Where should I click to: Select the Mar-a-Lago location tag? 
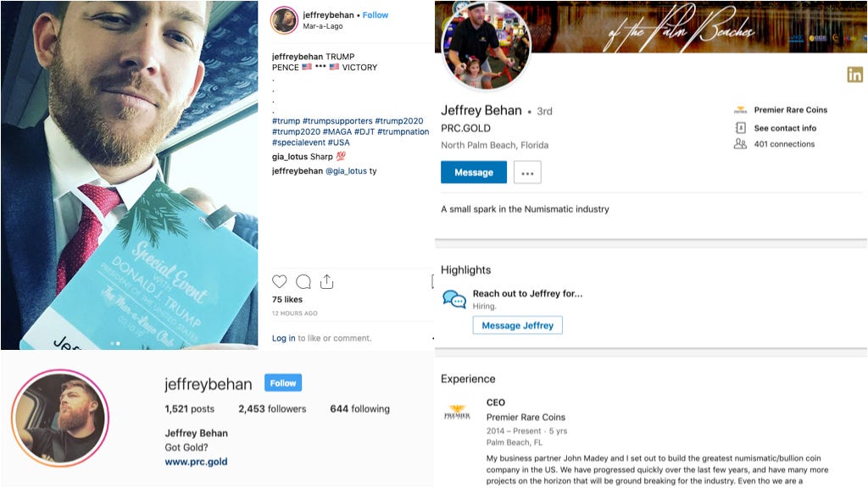pyautogui.click(x=323, y=26)
